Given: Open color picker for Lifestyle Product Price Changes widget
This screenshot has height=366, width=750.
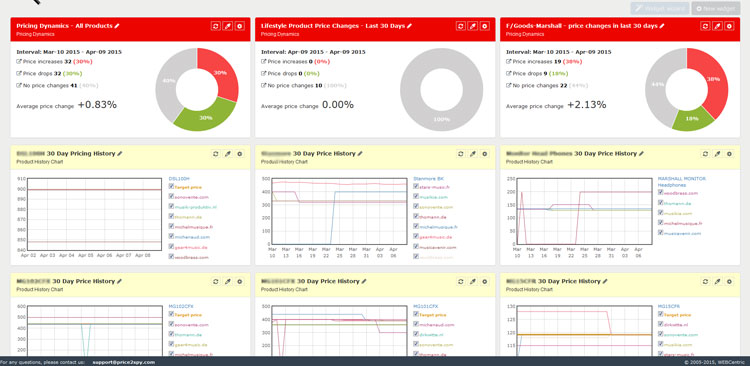Looking at the screenshot, I should 473,26.
